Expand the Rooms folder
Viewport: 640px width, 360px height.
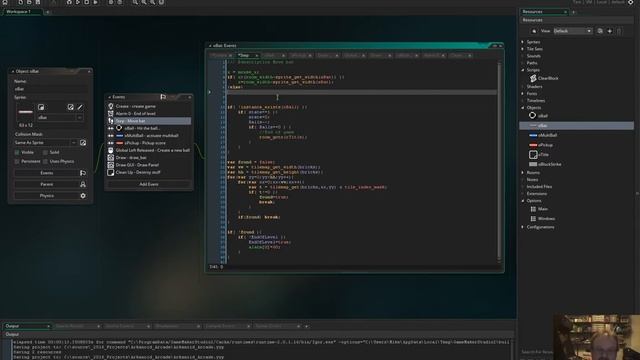522,173
